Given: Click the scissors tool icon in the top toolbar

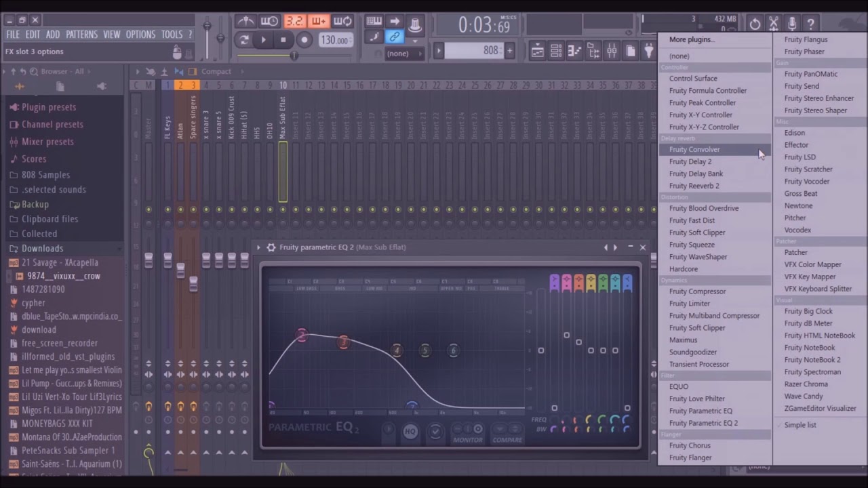Looking at the screenshot, I should (773, 24).
